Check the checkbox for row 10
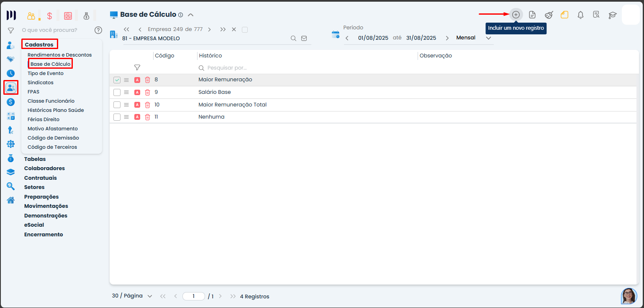 pos(117,105)
